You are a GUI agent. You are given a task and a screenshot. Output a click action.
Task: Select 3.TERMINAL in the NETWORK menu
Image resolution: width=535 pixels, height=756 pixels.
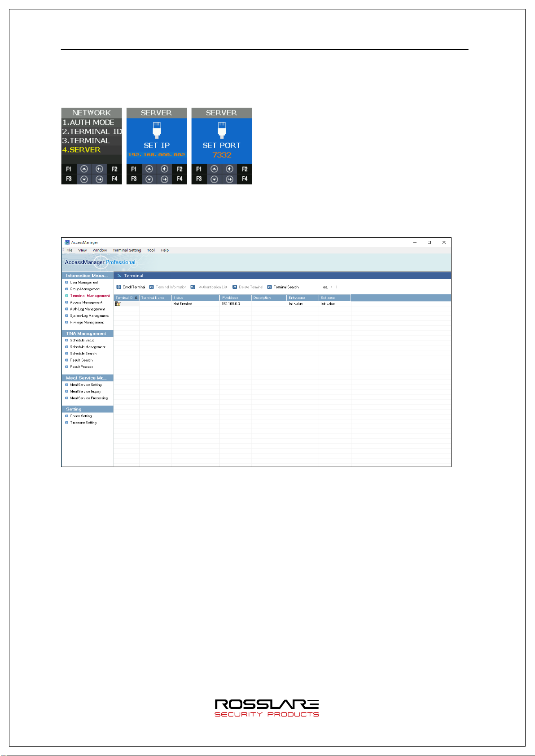92,140
